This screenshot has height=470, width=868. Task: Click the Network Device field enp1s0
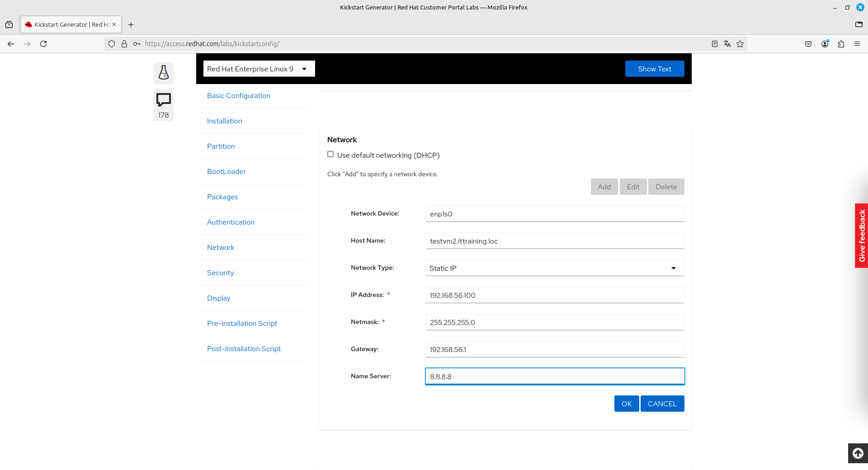pyautogui.click(x=555, y=214)
